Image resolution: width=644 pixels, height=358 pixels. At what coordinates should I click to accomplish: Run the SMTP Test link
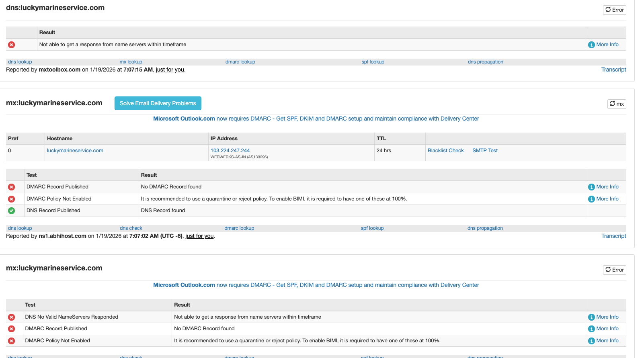click(485, 151)
